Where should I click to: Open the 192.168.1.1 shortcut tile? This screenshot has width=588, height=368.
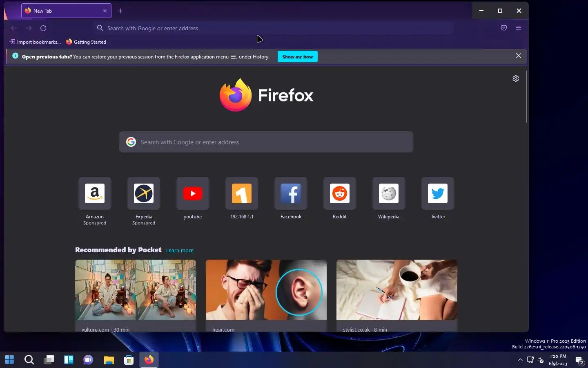(x=242, y=193)
